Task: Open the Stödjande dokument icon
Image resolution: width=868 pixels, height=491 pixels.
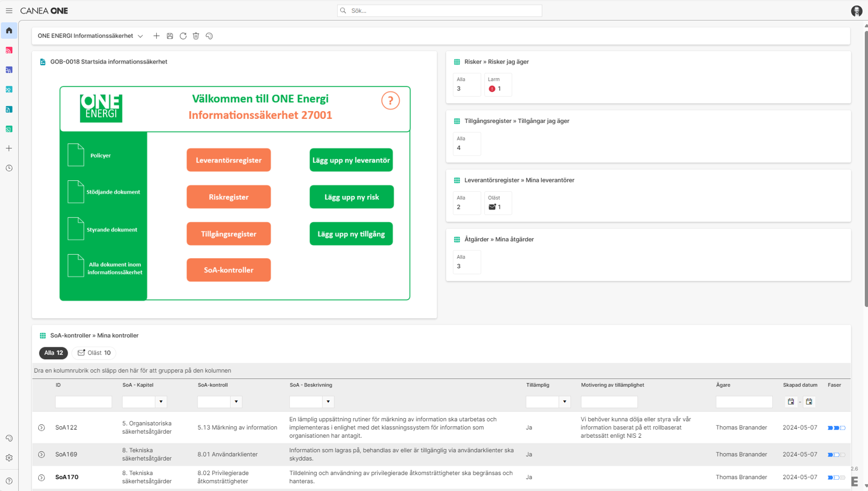Action: (76, 192)
